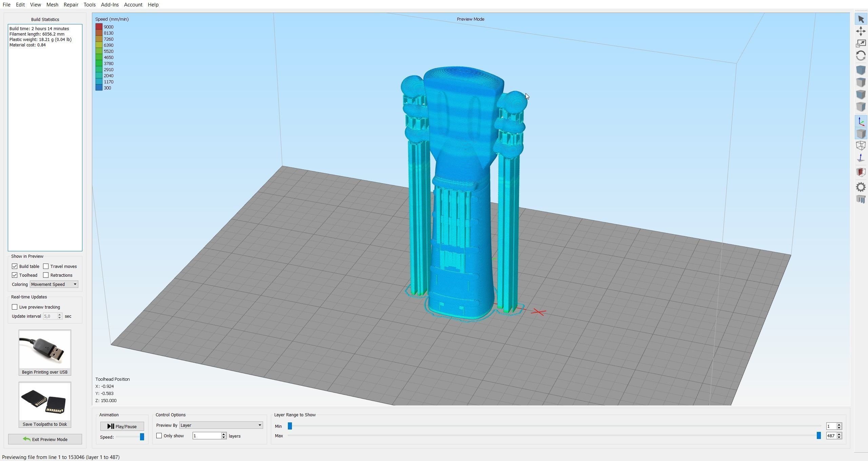Select the rotate model tool
Viewport: 868px width, 461px height.
(861, 56)
